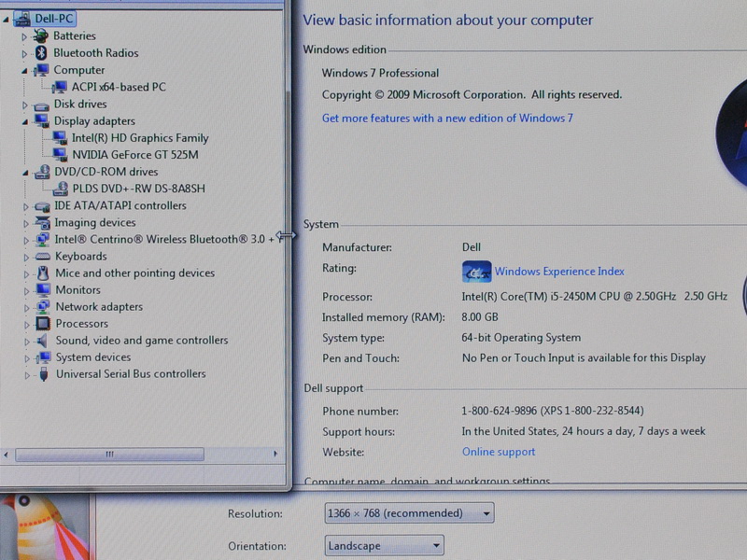Viewport: 747px width, 560px height.
Task: Click the Network adapters icon
Action: 43,307
